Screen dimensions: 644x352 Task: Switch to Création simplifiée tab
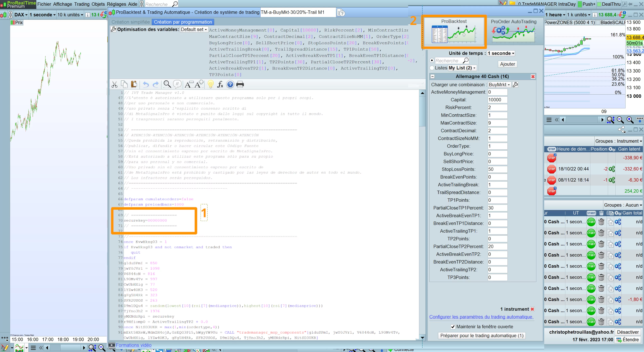130,22
